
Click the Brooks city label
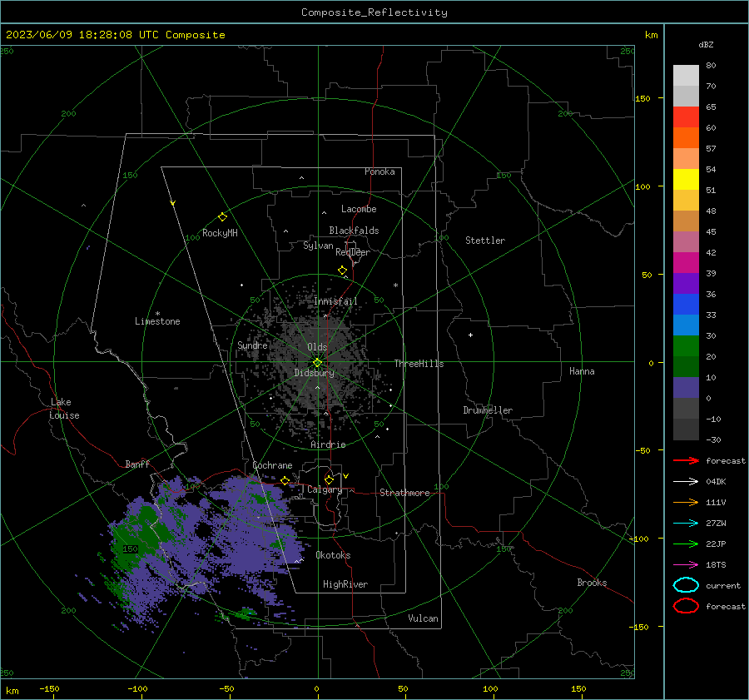[x=592, y=583]
